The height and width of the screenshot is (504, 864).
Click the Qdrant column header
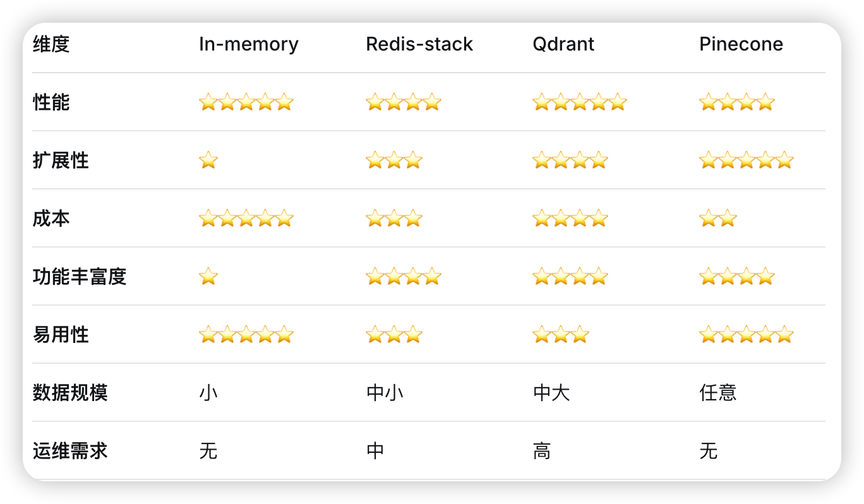point(563,44)
